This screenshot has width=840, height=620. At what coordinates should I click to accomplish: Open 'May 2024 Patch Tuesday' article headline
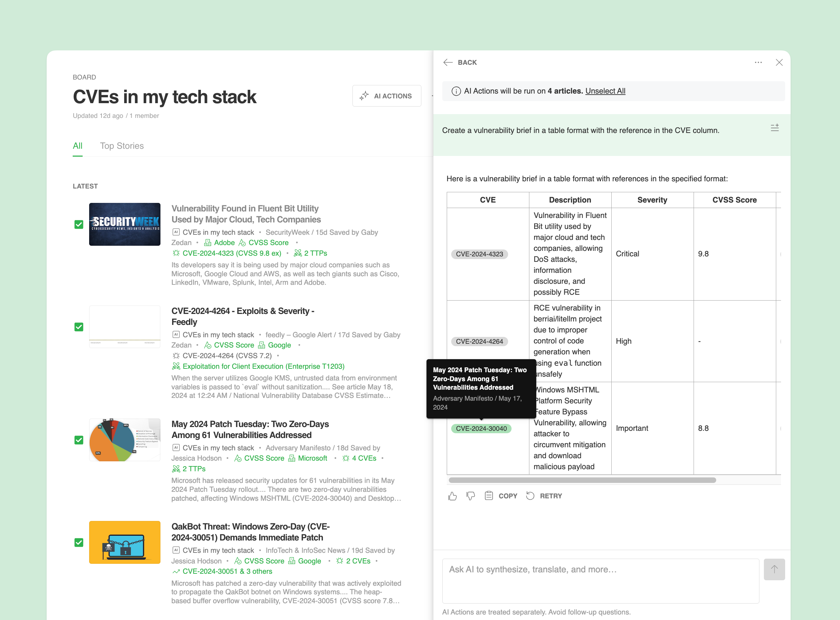click(x=250, y=429)
